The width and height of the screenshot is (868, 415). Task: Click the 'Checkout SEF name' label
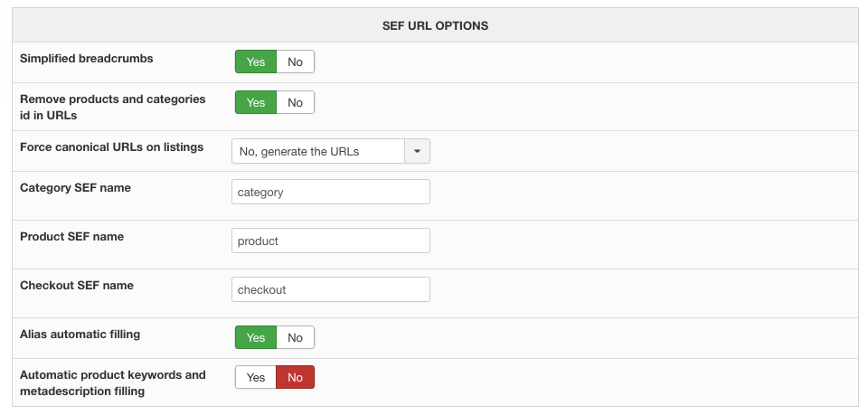point(76,285)
